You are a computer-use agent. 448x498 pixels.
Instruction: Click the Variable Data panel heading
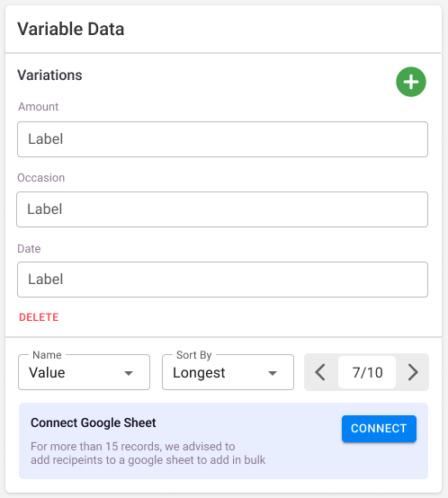click(x=70, y=30)
